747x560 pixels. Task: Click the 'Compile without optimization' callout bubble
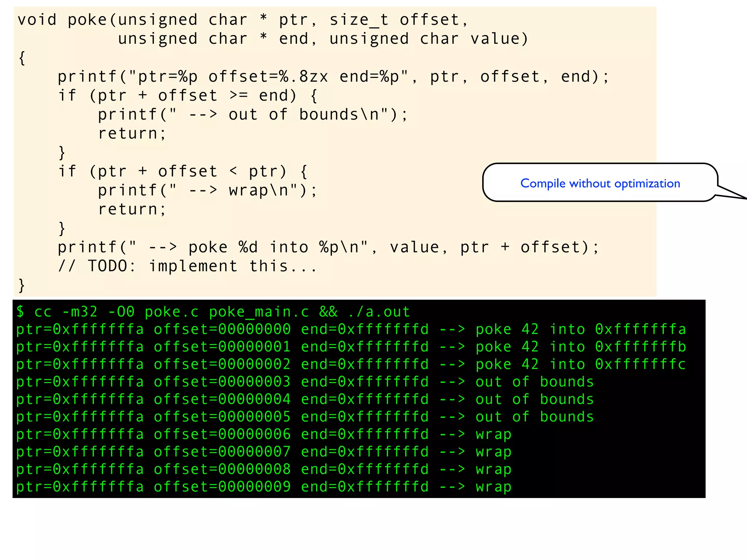click(x=600, y=183)
